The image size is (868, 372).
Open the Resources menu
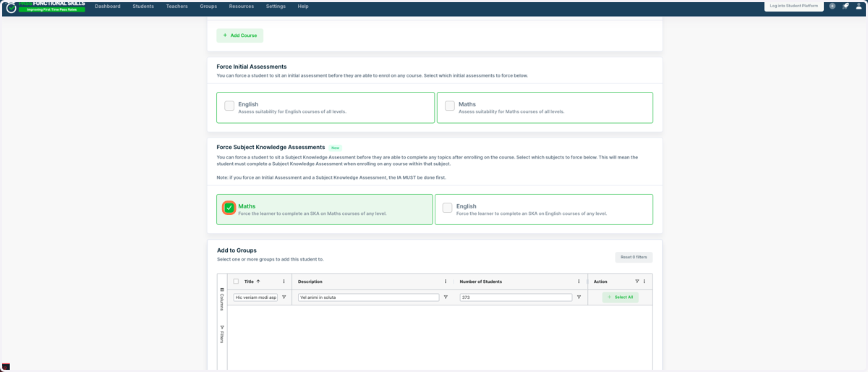[242, 7]
